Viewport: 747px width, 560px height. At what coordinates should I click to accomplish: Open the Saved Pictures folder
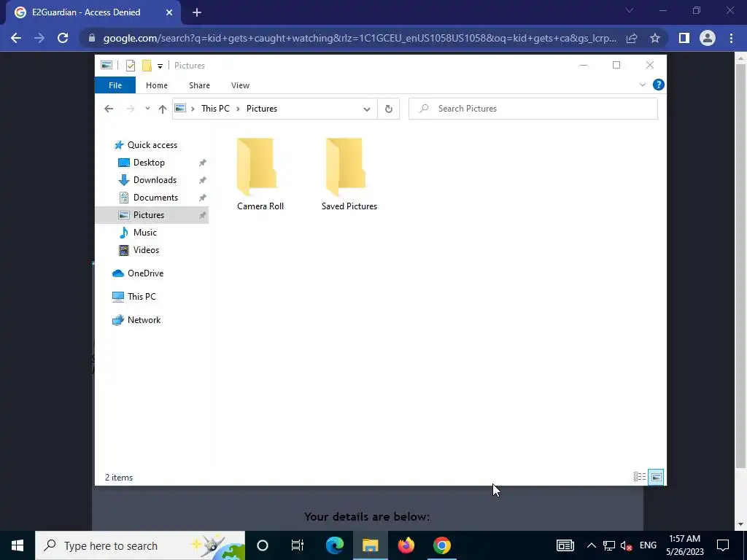349,174
